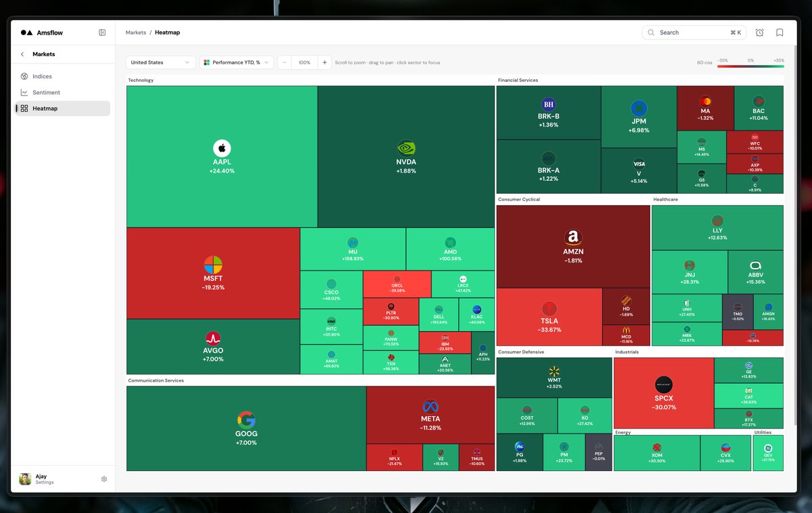Viewport: 812px width, 513px height.
Task: Click the BRK-B logo tile
Action: pyautogui.click(x=548, y=113)
